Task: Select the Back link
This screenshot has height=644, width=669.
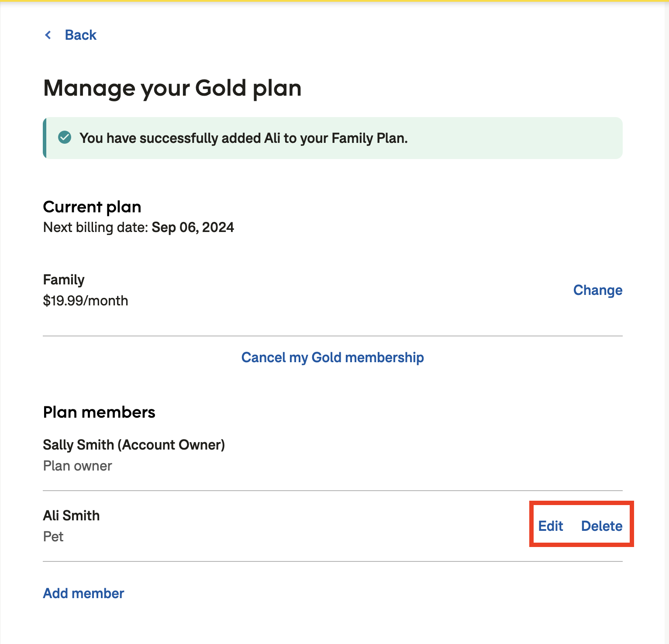Action: 80,35
